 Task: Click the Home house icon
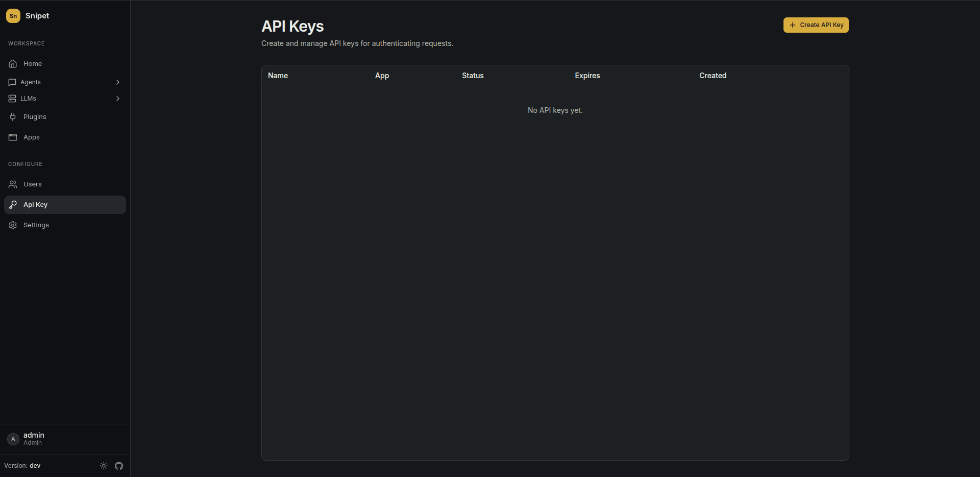13,64
